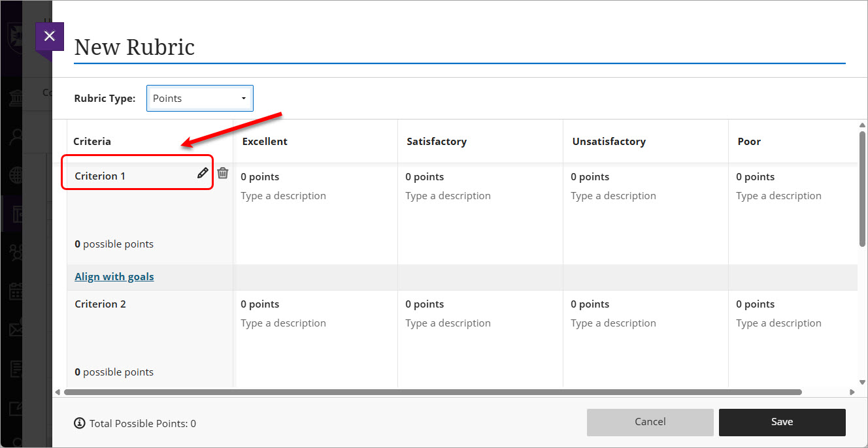
Task: Open your Profile icon in the sidebar
Action: pyautogui.click(x=14, y=135)
